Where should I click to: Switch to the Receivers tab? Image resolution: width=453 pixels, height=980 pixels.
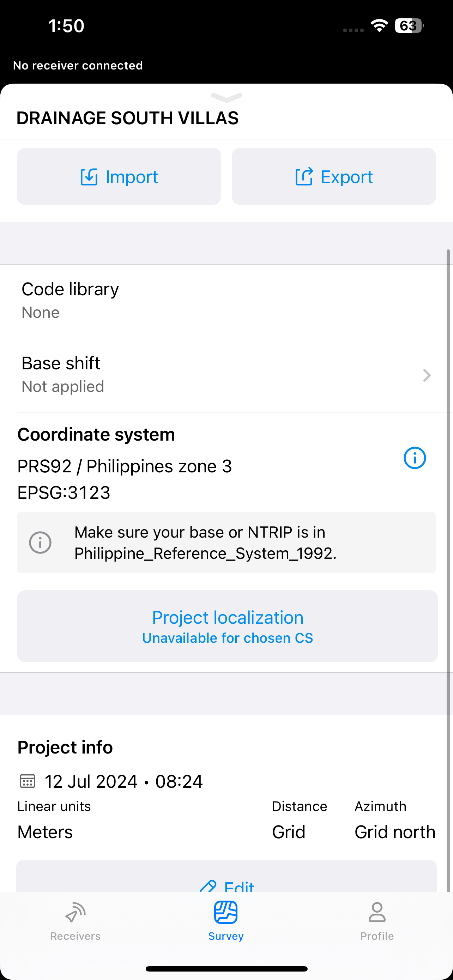pos(75,921)
